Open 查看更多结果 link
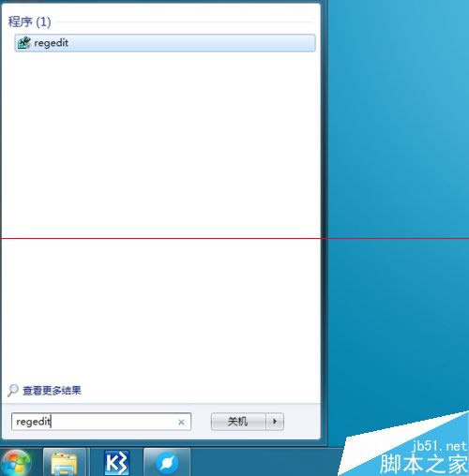The height and width of the screenshot is (476, 469). [x=52, y=391]
